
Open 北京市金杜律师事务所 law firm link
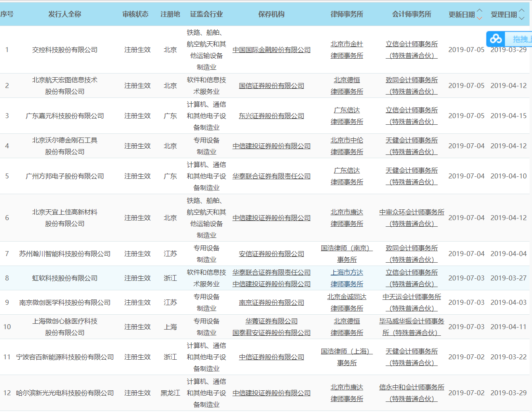pos(347,50)
